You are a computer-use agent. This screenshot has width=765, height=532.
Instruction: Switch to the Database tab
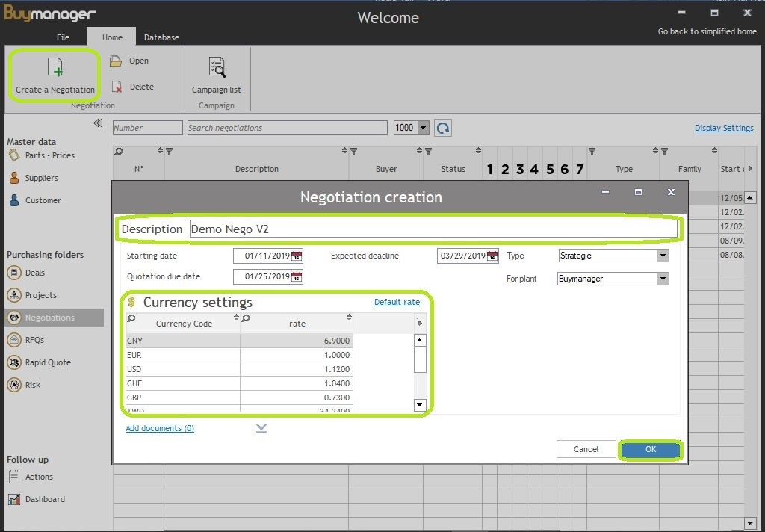coord(161,37)
